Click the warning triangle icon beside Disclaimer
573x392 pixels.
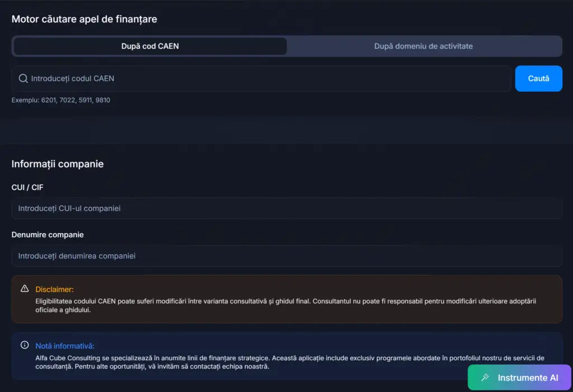pos(25,289)
